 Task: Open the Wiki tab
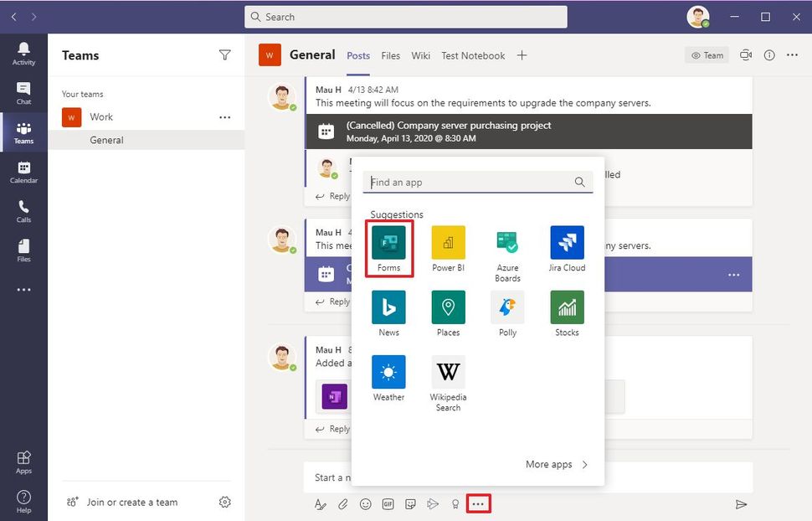pyautogui.click(x=420, y=55)
